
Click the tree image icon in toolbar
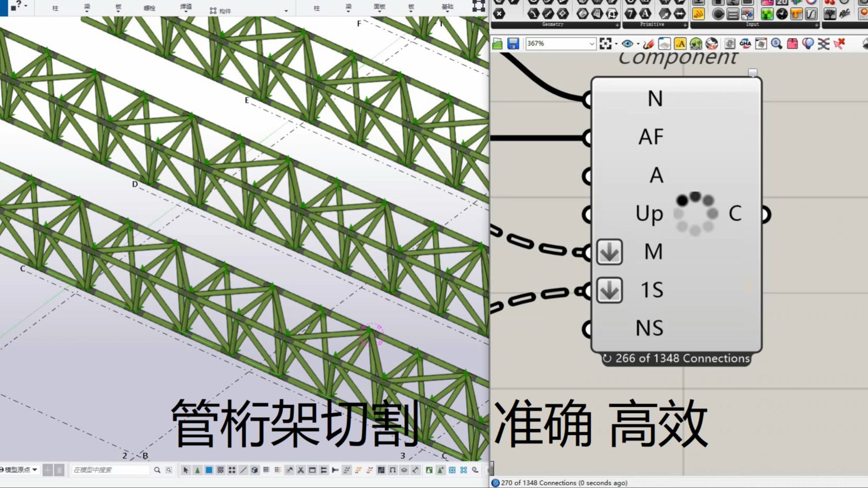(830, 14)
